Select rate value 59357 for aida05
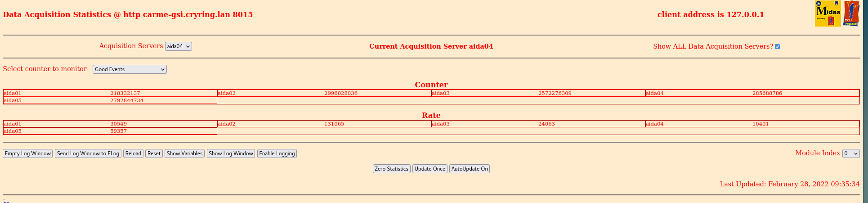 119,131
